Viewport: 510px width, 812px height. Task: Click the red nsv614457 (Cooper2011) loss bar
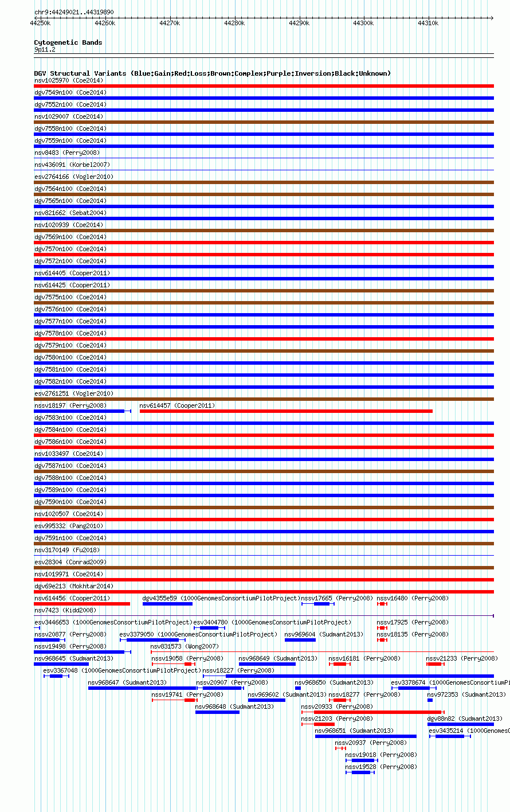286,411
